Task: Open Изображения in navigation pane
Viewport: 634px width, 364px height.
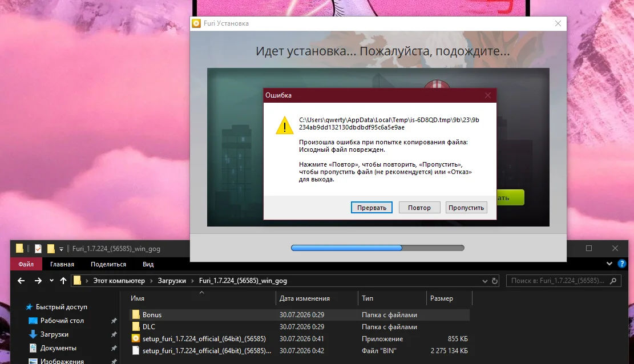Action: pyautogui.click(x=62, y=361)
